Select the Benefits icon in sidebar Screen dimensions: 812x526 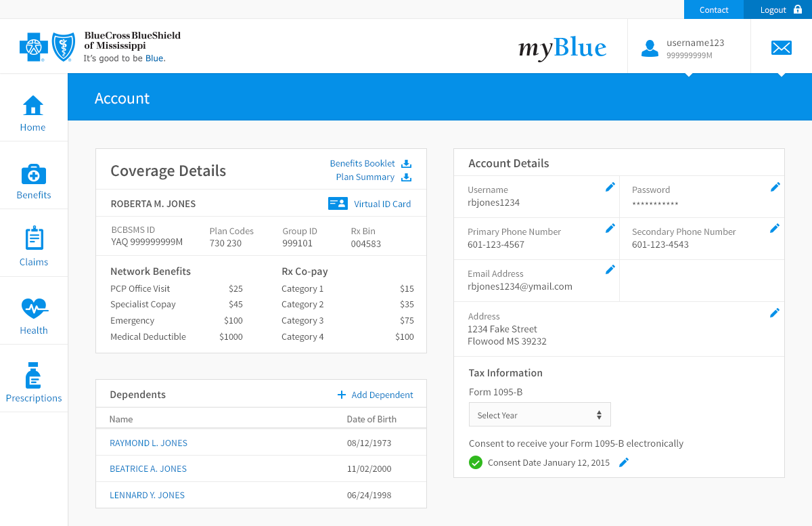(x=32, y=179)
